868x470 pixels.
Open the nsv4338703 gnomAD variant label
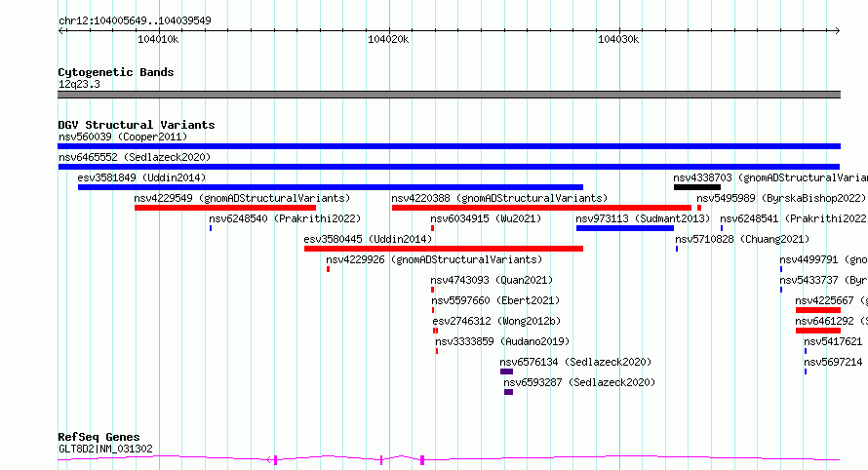pyautogui.click(x=770, y=177)
